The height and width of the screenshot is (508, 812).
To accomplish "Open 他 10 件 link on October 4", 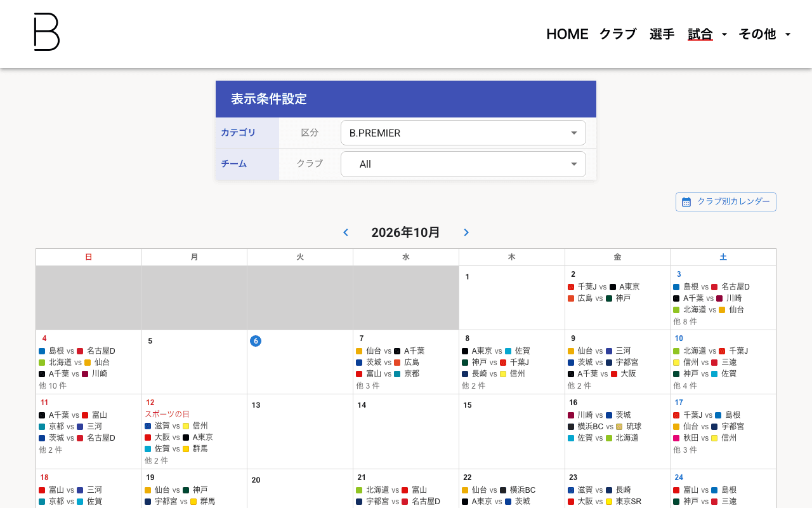I will (53, 385).
